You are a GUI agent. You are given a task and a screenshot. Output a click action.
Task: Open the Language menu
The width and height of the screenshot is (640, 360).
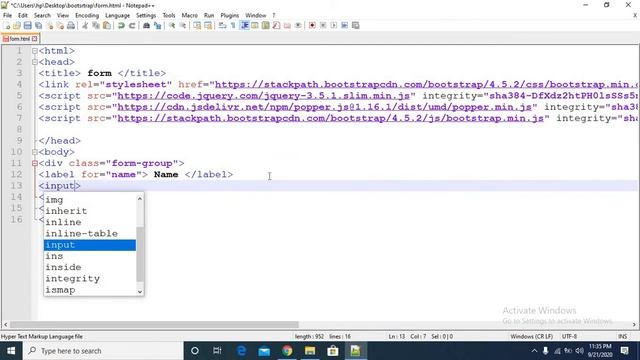click(x=118, y=16)
